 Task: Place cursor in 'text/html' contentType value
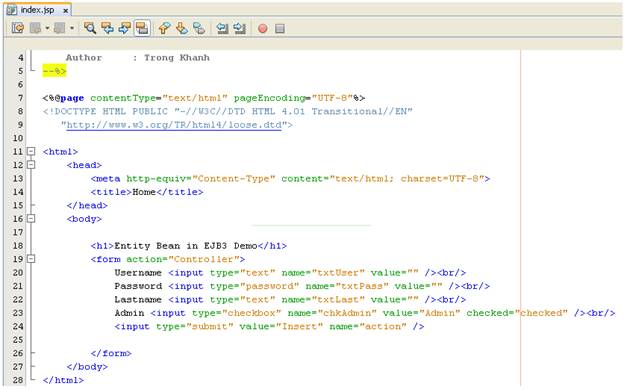(x=195, y=98)
